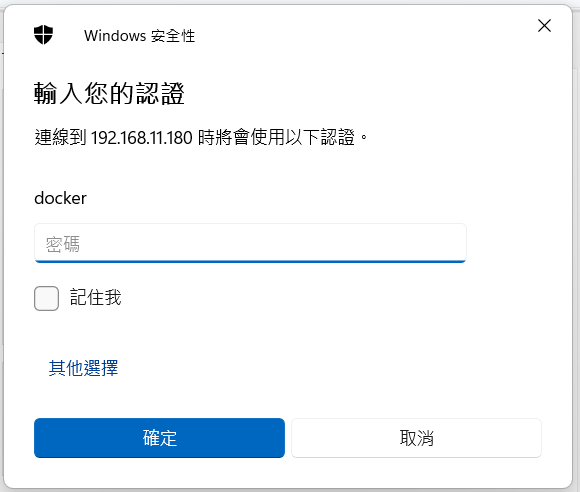Click the 連線到 description sentence
The height and width of the screenshot is (492, 580).
pyautogui.click(x=201, y=138)
